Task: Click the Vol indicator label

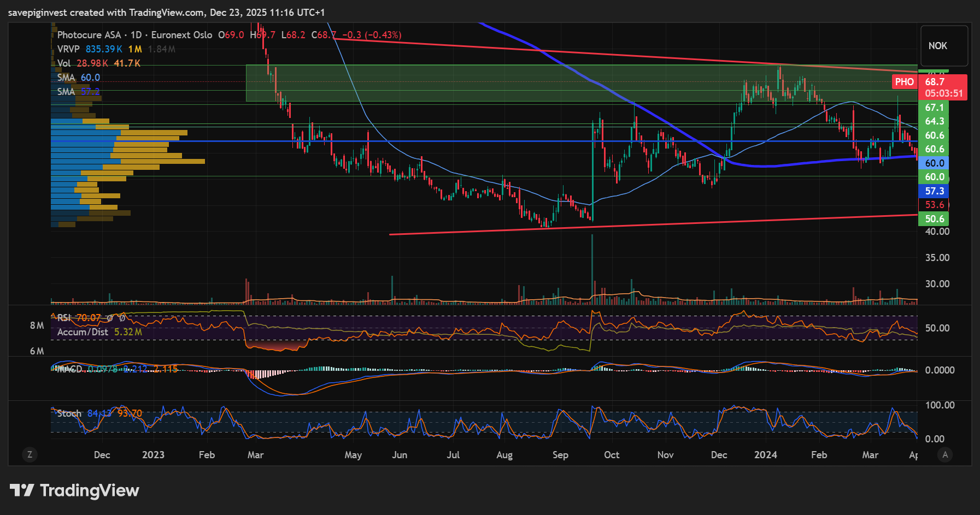Action: click(64, 63)
